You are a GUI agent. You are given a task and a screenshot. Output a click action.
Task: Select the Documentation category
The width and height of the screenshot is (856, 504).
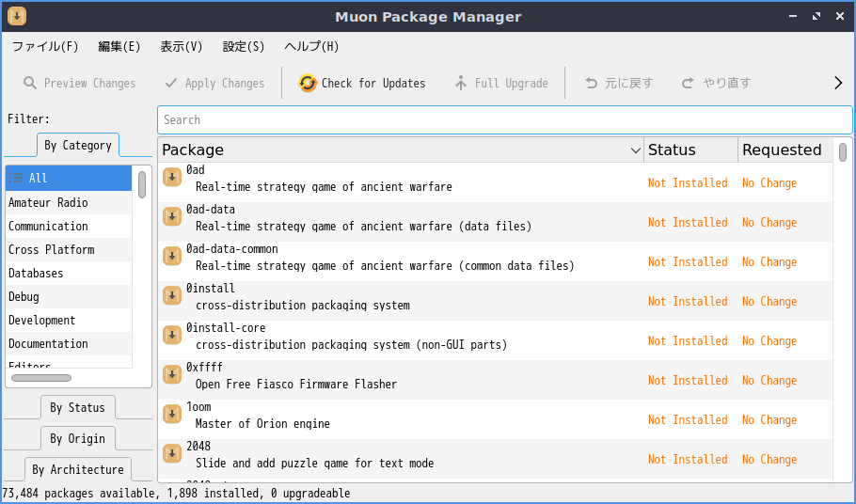[x=69, y=343]
